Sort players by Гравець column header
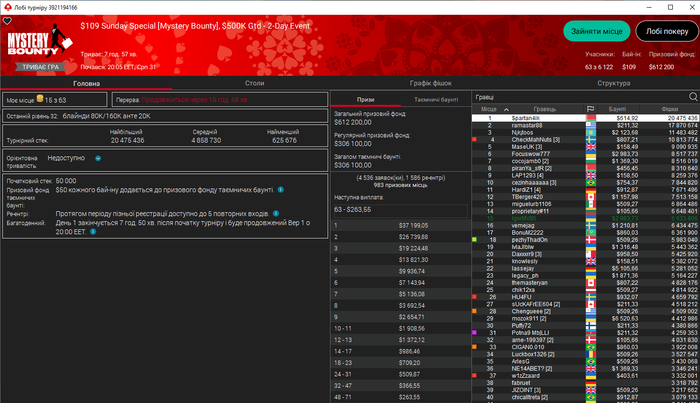700x403 pixels. (544, 109)
